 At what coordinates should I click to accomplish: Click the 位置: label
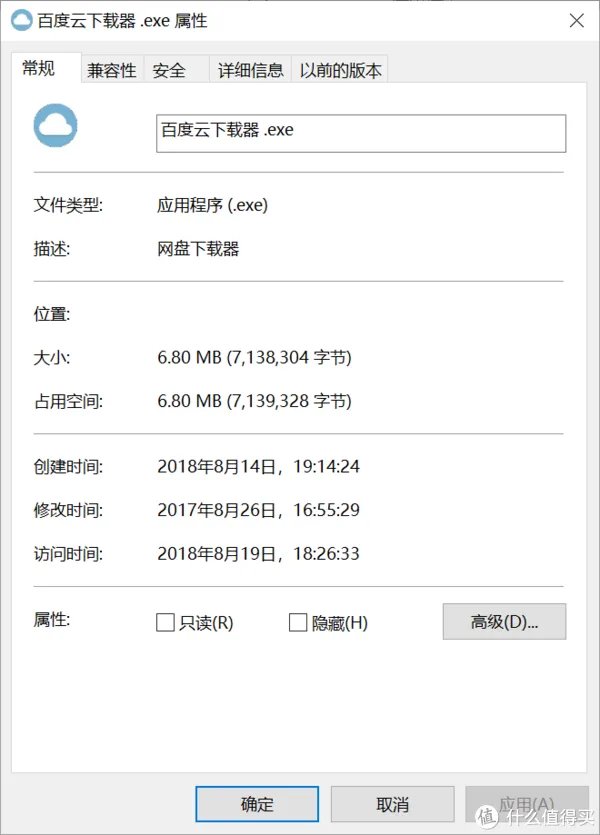click(x=52, y=314)
